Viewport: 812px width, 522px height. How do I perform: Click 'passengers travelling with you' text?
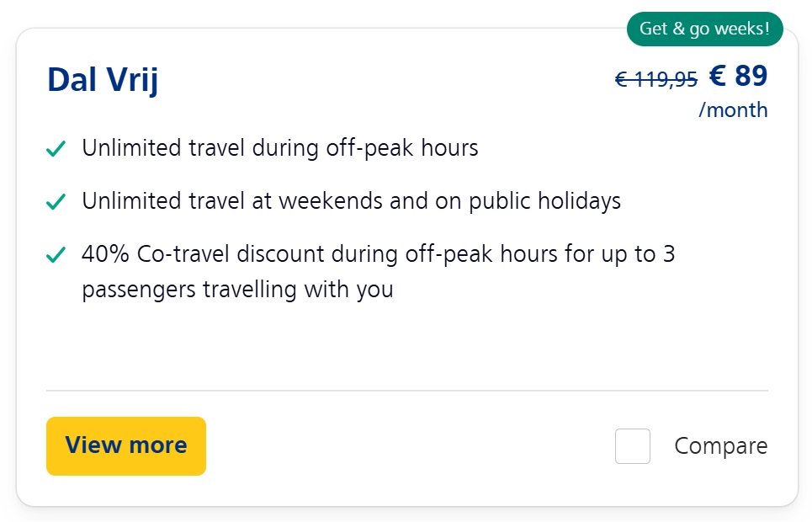[x=237, y=290]
